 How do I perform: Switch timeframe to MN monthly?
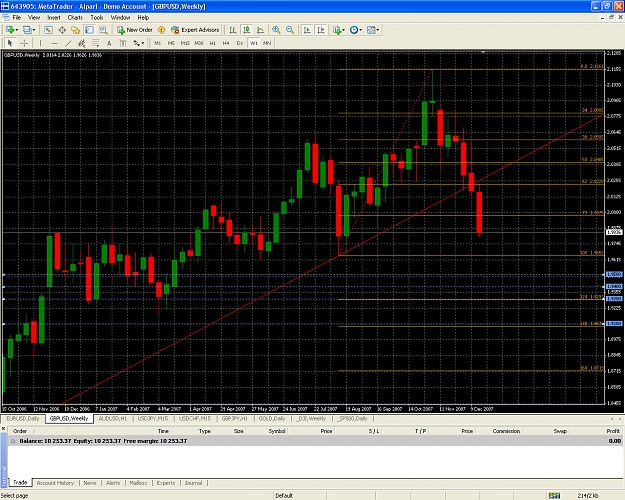pyautogui.click(x=267, y=43)
